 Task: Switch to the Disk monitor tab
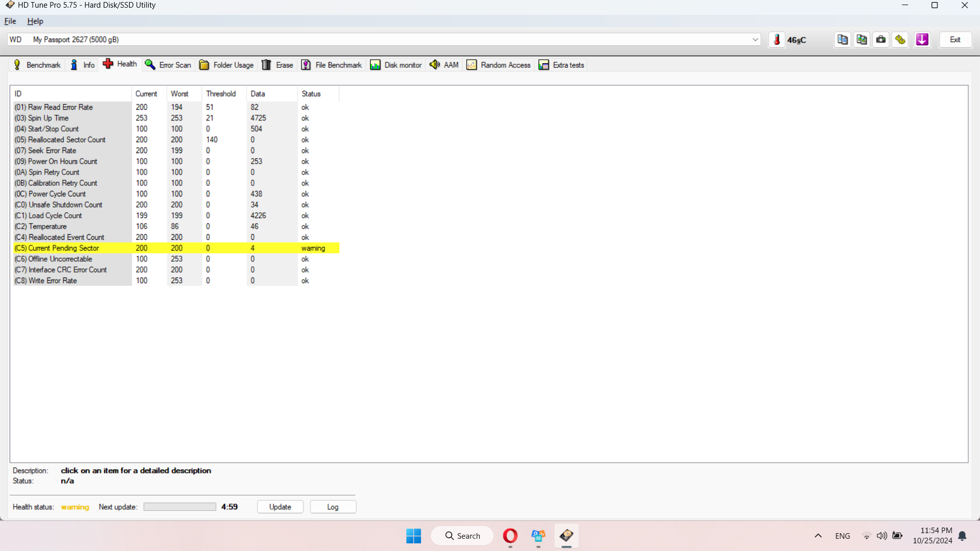396,65
